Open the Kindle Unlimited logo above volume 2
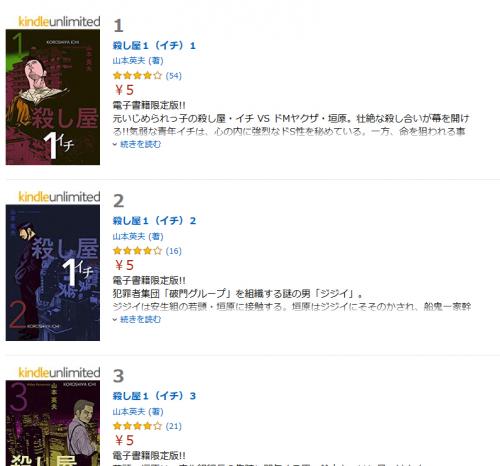 pyautogui.click(x=59, y=197)
